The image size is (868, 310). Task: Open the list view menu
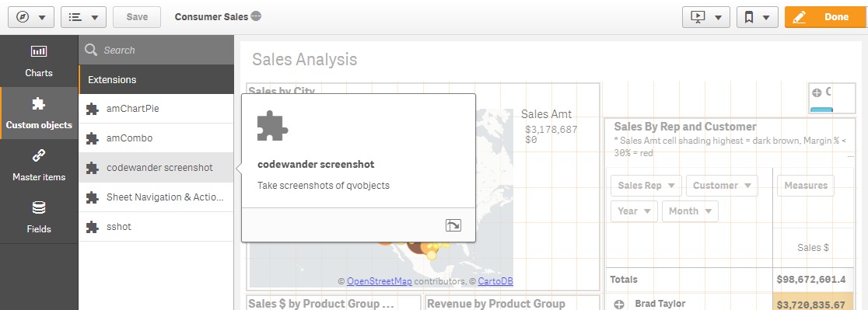coord(83,17)
